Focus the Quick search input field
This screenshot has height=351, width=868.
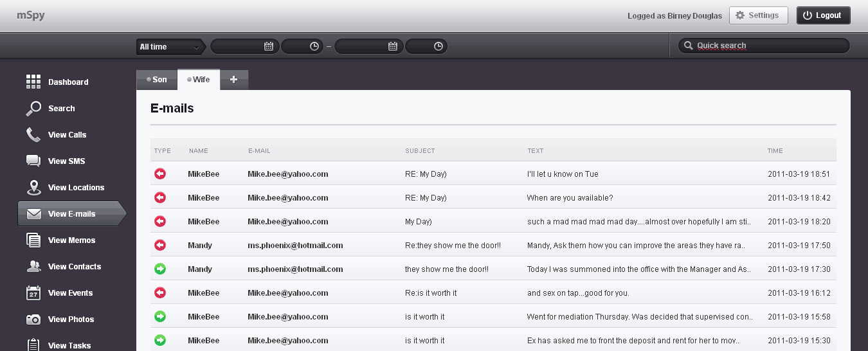coord(764,46)
